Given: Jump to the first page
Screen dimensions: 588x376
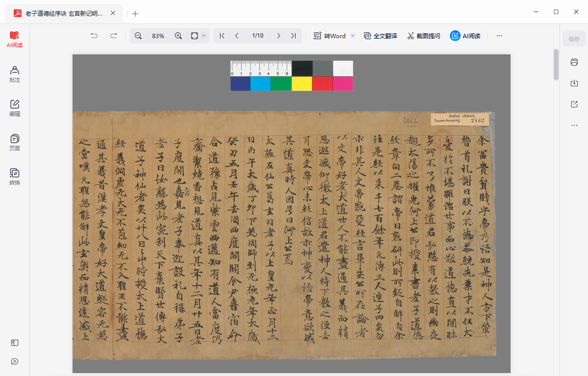Looking at the screenshot, I should pyautogui.click(x=222, y=36).
